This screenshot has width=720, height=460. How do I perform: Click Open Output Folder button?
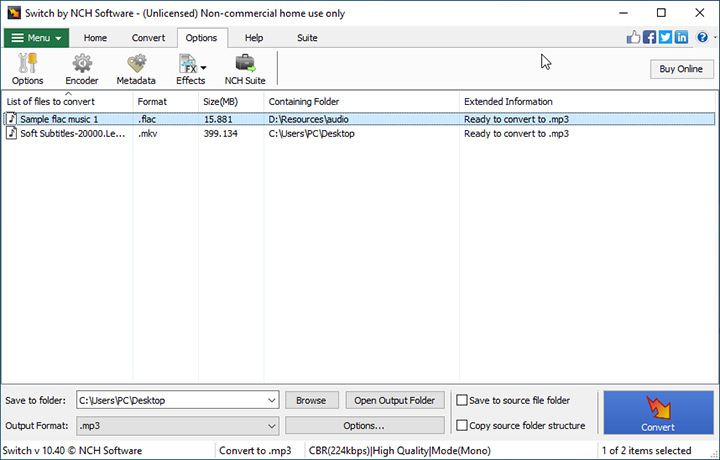394,400
